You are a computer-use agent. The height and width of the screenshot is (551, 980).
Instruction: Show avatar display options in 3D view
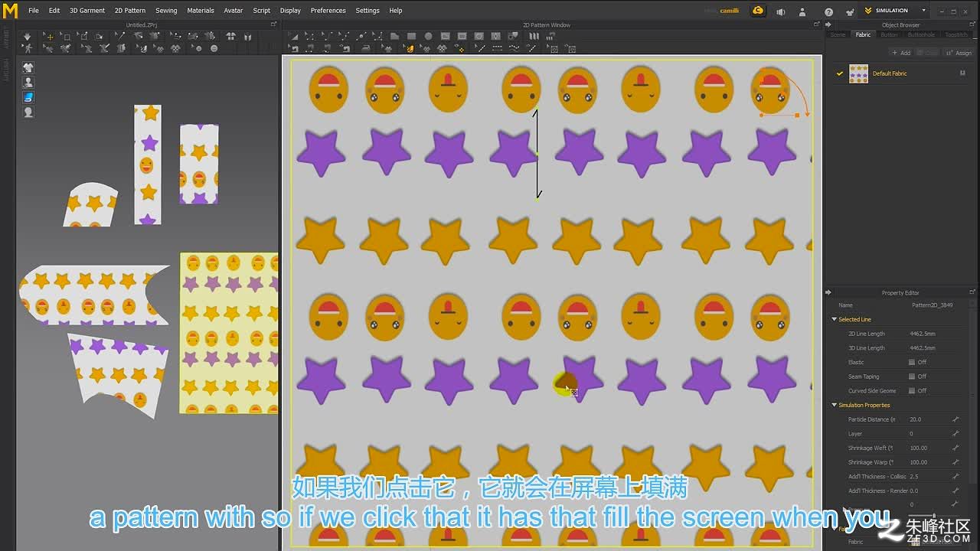tap(28, 83)
